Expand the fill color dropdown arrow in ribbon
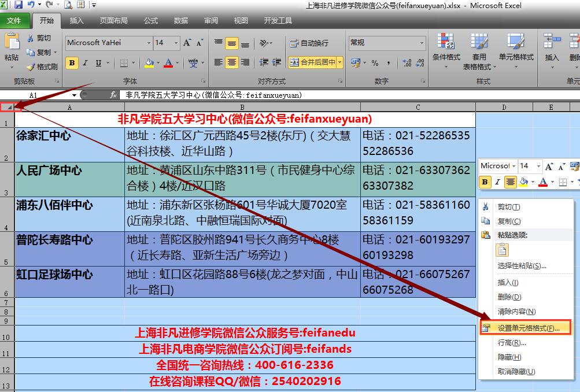This screenshot has width=580, height=392. (x=158, y=63)
